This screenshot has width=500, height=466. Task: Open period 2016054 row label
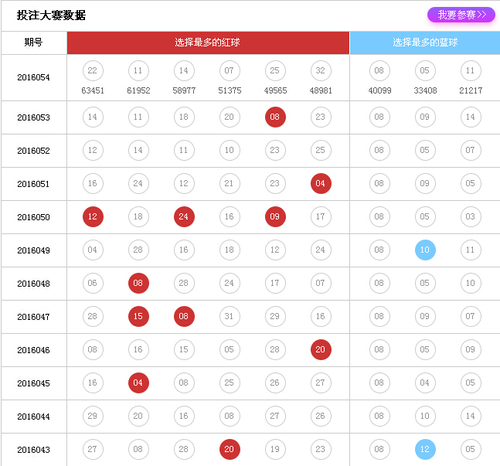pyautogui.click(x=34, y=78)
